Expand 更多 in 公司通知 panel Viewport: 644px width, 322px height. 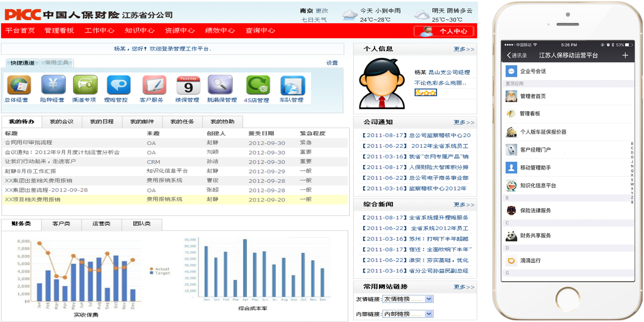tap(464, 122)
